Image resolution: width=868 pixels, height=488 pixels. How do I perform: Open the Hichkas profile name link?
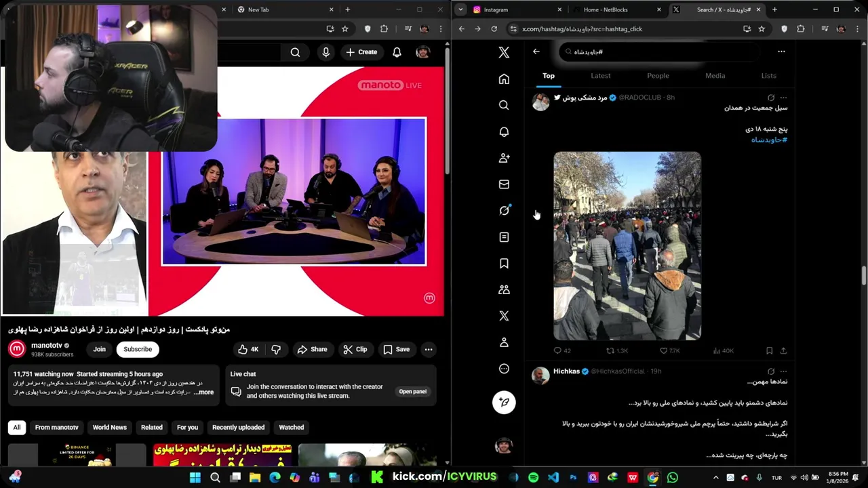(x=566, y=371)
